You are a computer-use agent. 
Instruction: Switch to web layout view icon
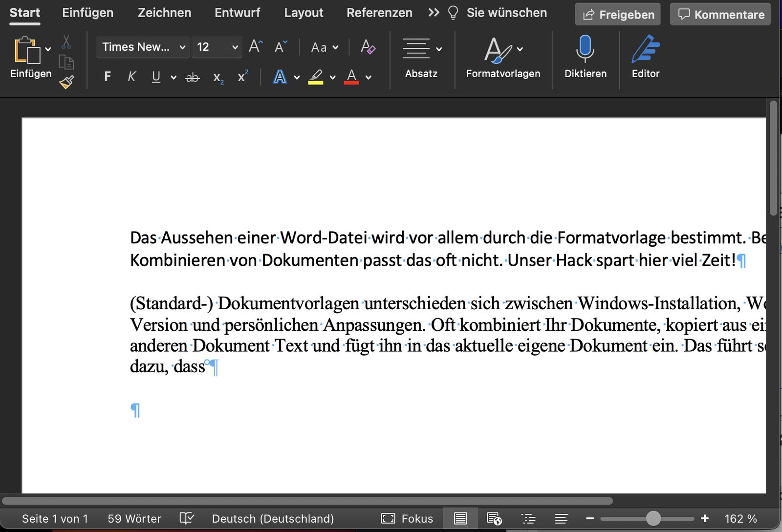pos(494,518)
